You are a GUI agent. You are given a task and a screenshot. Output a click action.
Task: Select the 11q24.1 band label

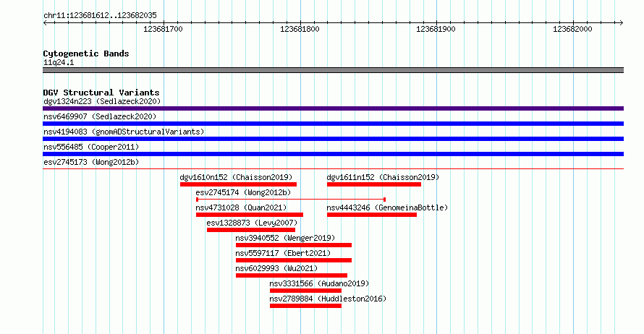[59, 62]
